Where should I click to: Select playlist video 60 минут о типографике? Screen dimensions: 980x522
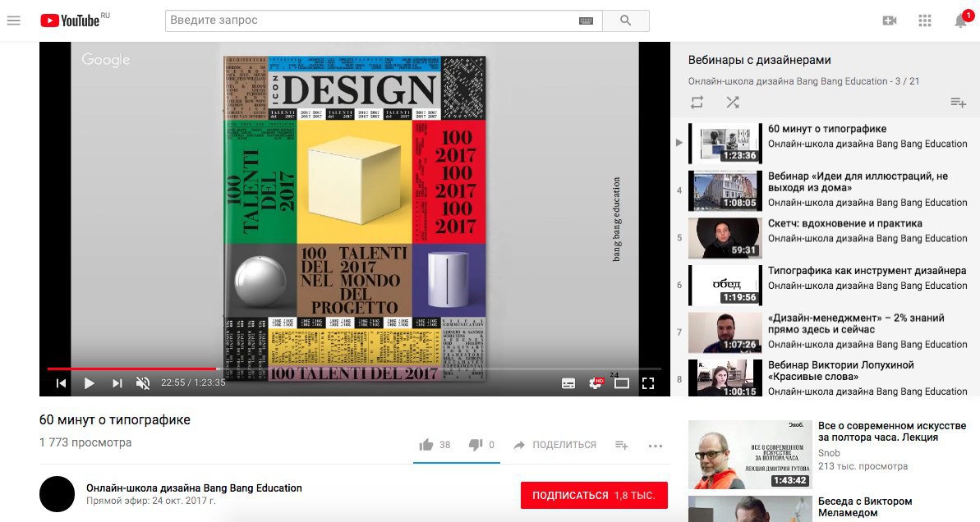click(x=827, y=142)
